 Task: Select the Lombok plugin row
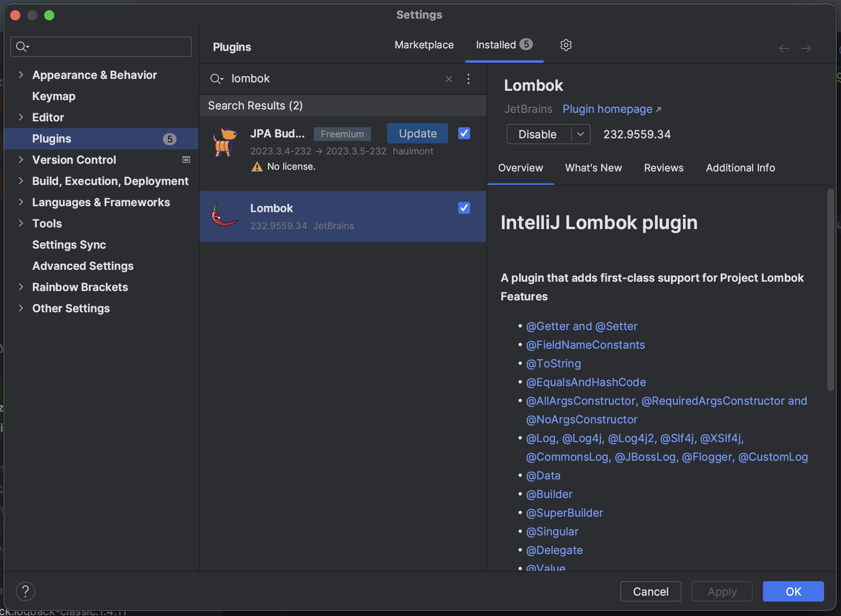pos(343,216)
